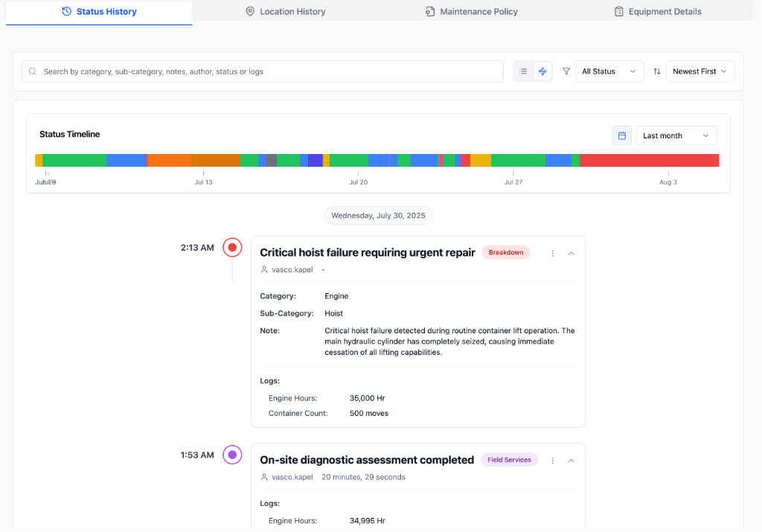The image size is (762, 532).
Task: Open the Newest First sort dropdown
Action: [699, 71]
